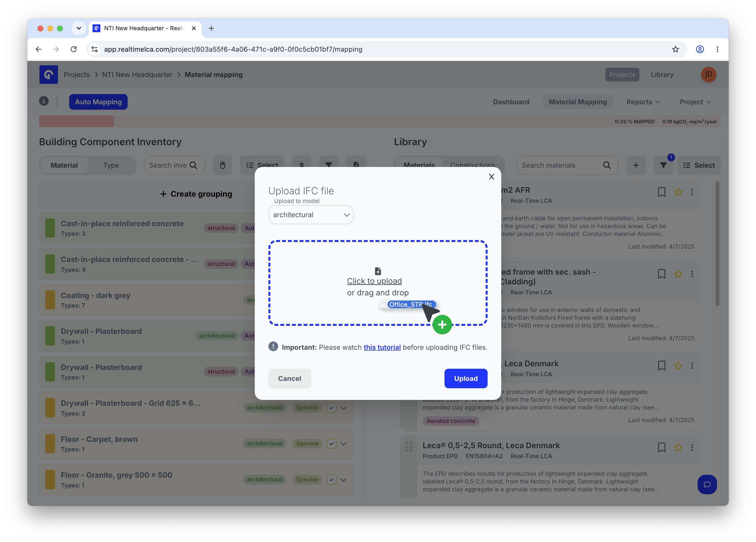Click the info icon beside Auto Mapping

[x=44, y=101]
